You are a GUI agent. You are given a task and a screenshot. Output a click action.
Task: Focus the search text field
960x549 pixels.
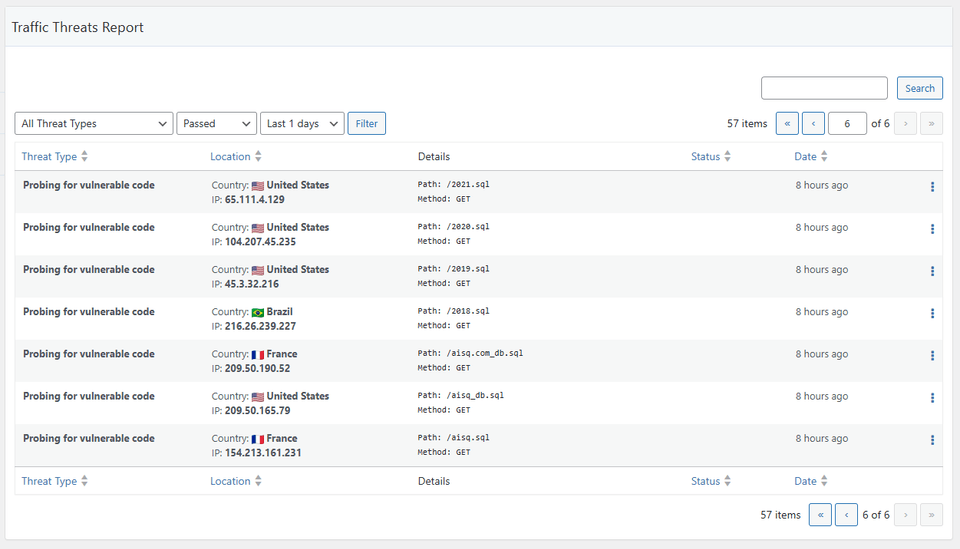(824, 88)
